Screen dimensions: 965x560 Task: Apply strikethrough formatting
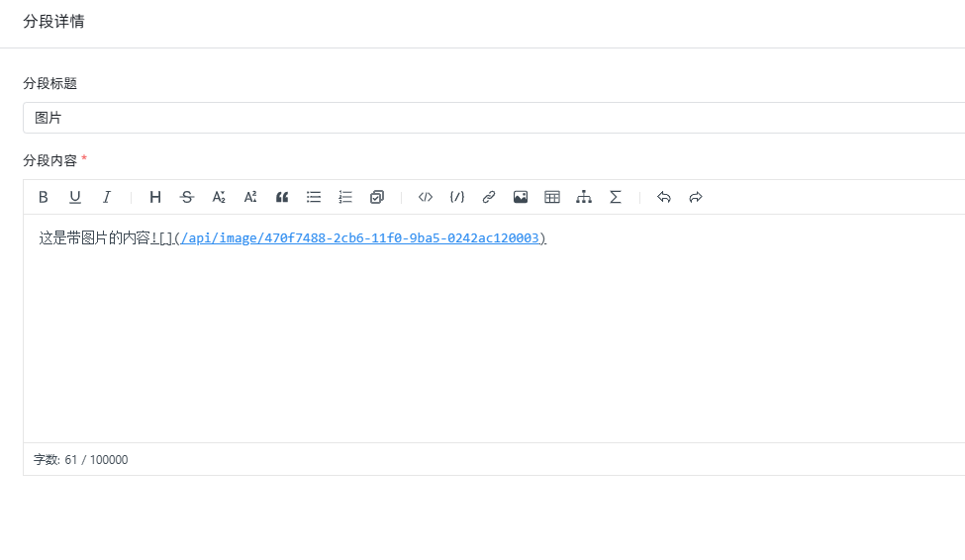tap(187, 197)
